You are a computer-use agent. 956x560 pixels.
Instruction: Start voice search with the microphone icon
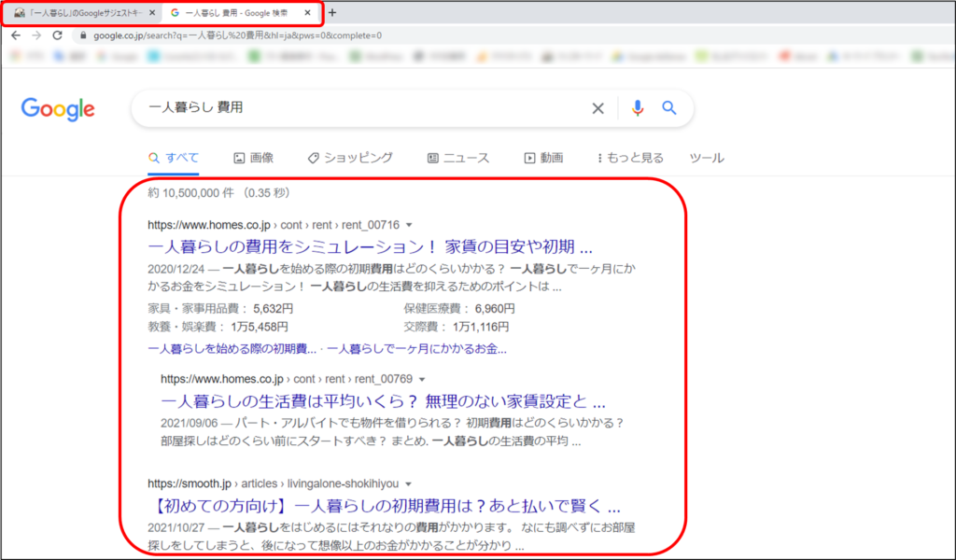point(637,108)
